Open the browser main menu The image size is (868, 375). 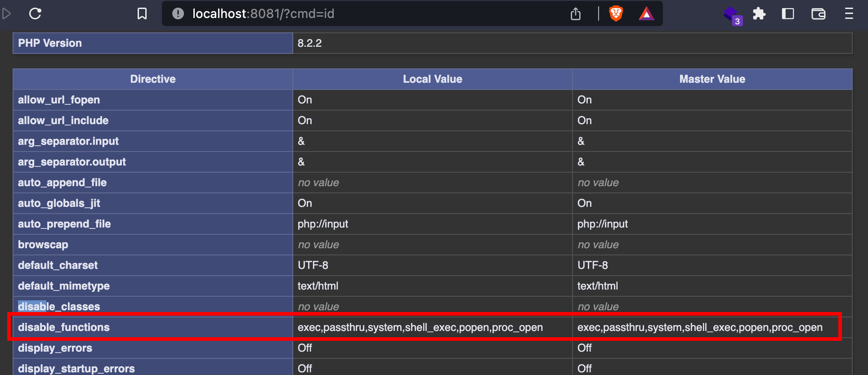tap(849, 13)
